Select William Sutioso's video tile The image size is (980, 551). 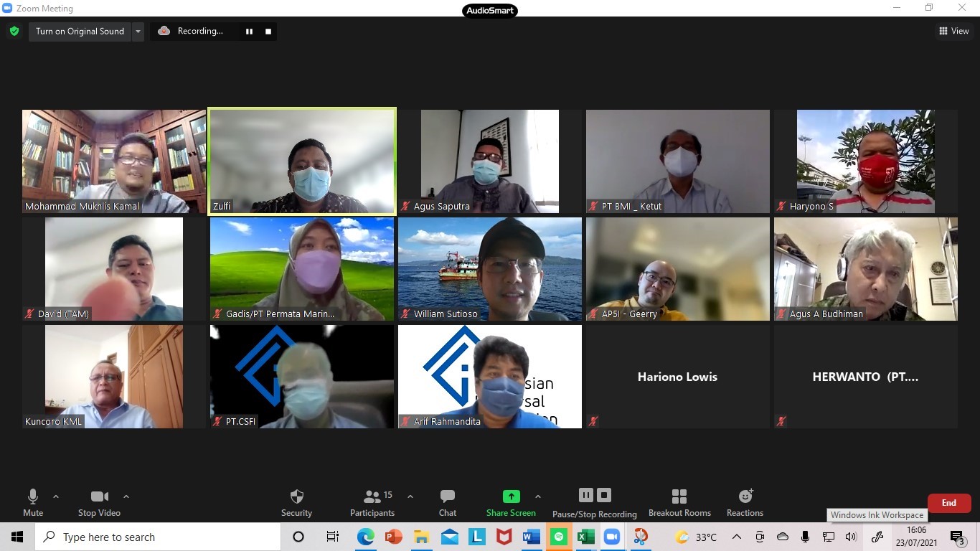pyautogui.click(x=490, y=269)
